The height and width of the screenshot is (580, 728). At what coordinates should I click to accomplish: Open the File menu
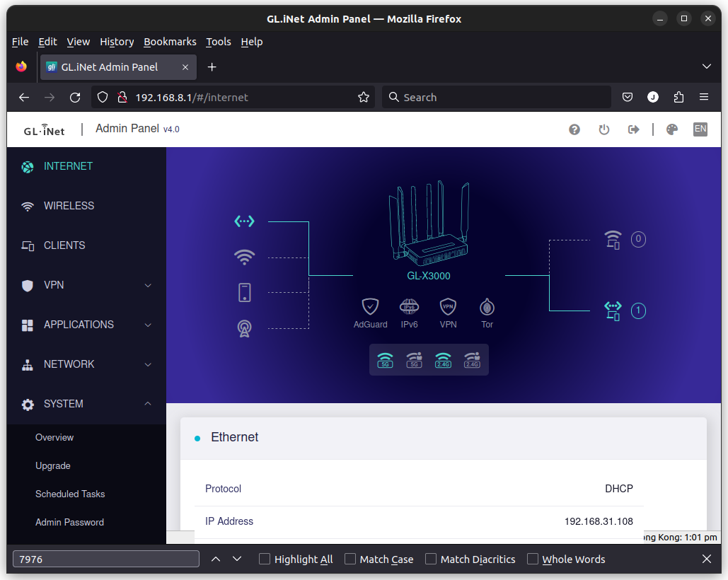click(x=20, y=42)
